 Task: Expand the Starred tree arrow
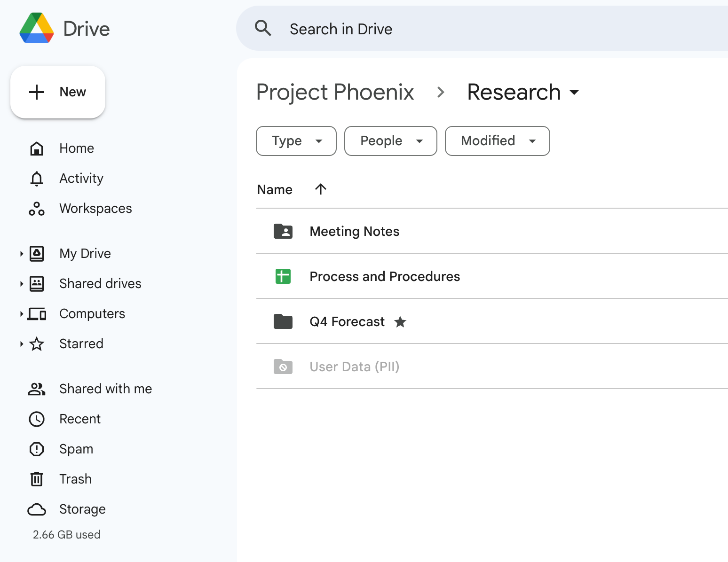tap(22, 344)
